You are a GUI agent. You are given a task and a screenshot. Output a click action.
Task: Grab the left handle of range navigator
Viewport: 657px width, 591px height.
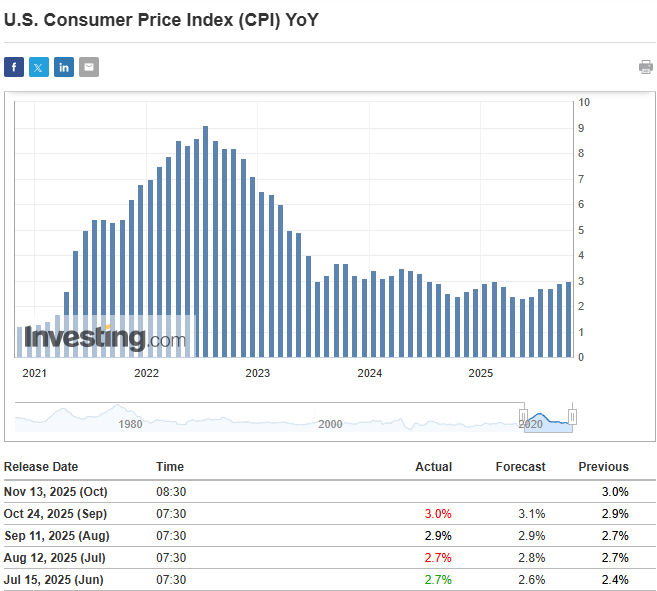tap(522, 415)
